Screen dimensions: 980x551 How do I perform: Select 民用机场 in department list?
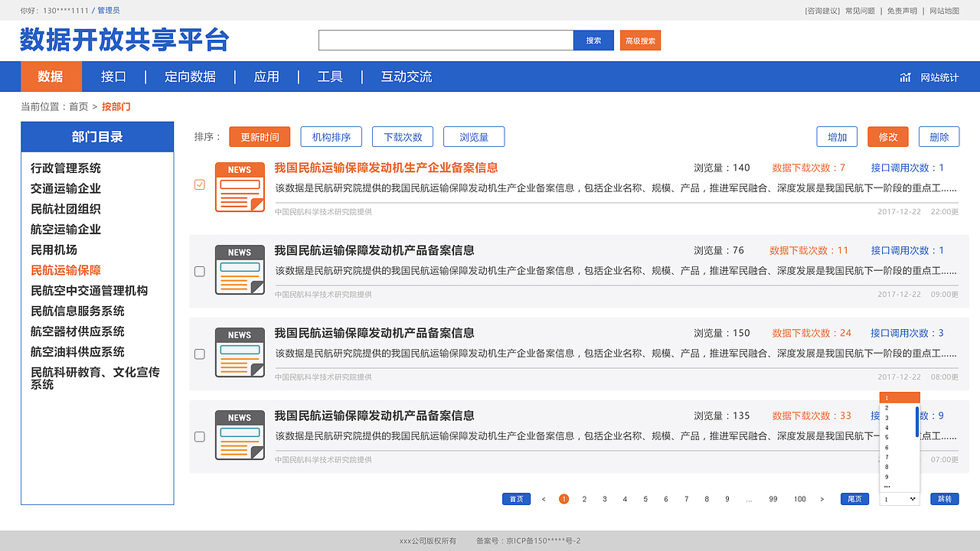tap(54, 249)
